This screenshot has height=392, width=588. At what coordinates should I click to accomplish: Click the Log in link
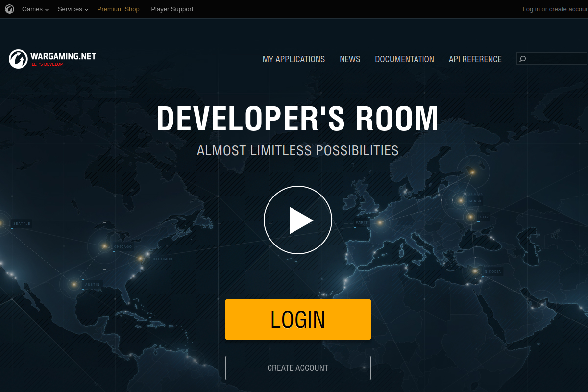pyautogui.click(x=531, y=9)
